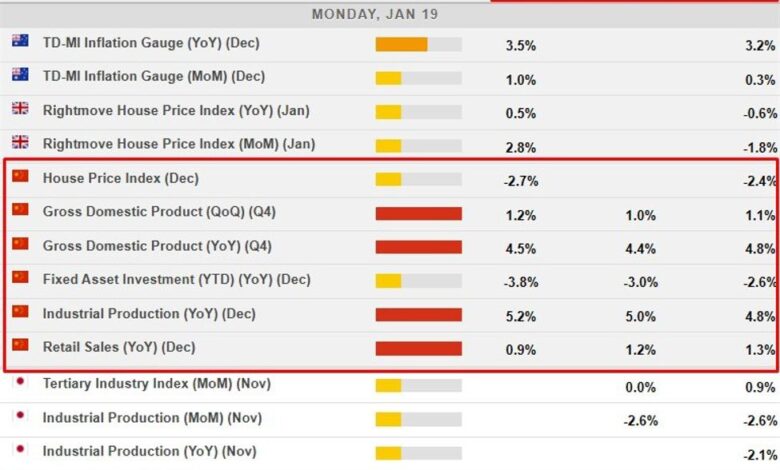
Task: Click China flag beside Retail Sales (YoY)
Action: pyautogui.click(x=20, y=347)
